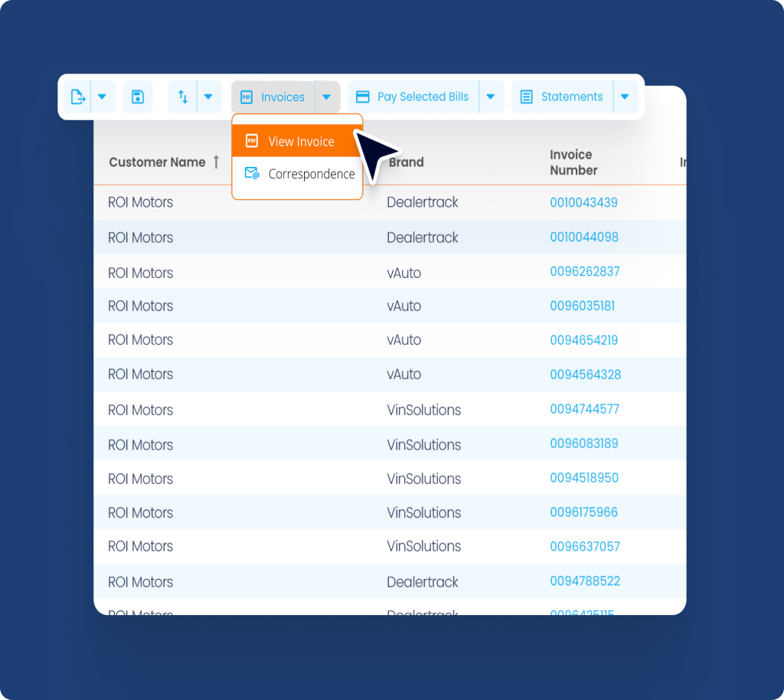
Task: Click the envelope icon beside Correspondence
Action: (x=251, y=174)
